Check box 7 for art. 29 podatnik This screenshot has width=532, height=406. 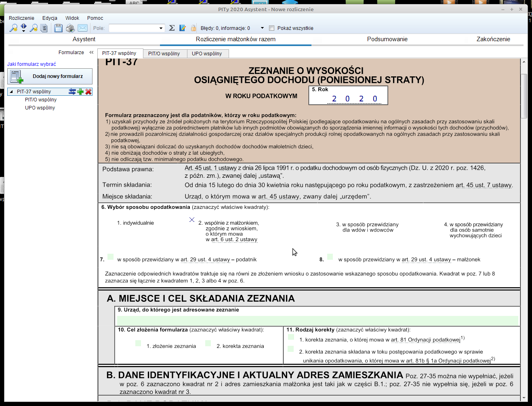click(110, 257)
